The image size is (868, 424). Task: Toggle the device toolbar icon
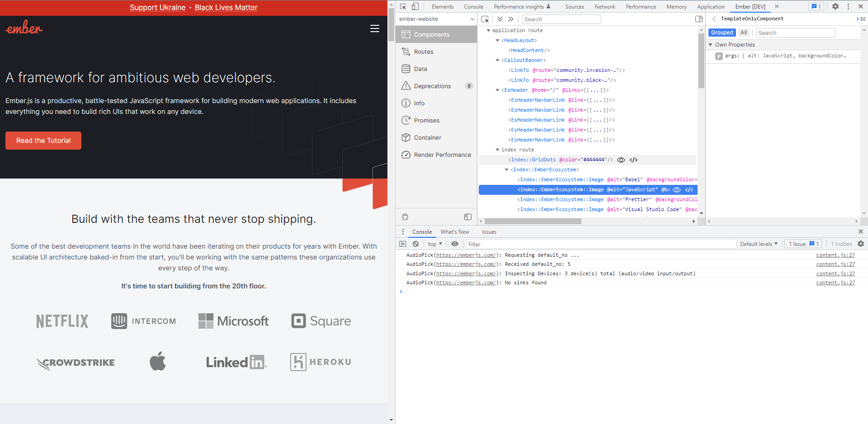tap(414, 6)
